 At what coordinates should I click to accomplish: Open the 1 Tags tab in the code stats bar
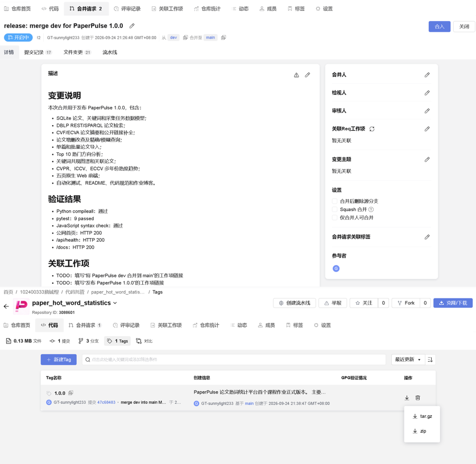click(117, 341)
